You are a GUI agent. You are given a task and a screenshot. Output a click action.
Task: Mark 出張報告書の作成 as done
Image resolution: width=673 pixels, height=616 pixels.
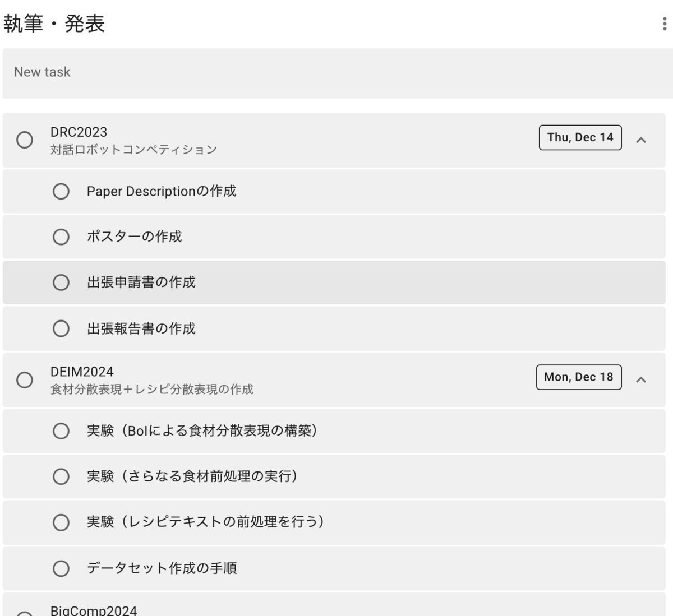point(61,328)
